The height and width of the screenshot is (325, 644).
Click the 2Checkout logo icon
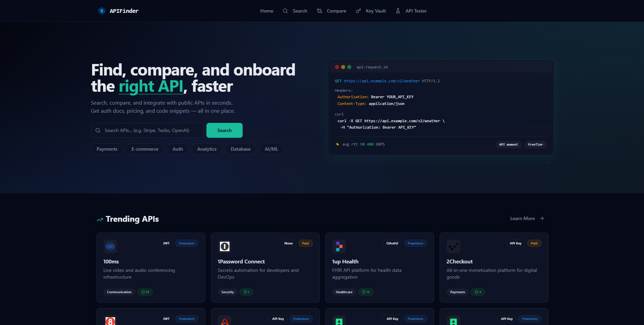click(x=453, y=246)
